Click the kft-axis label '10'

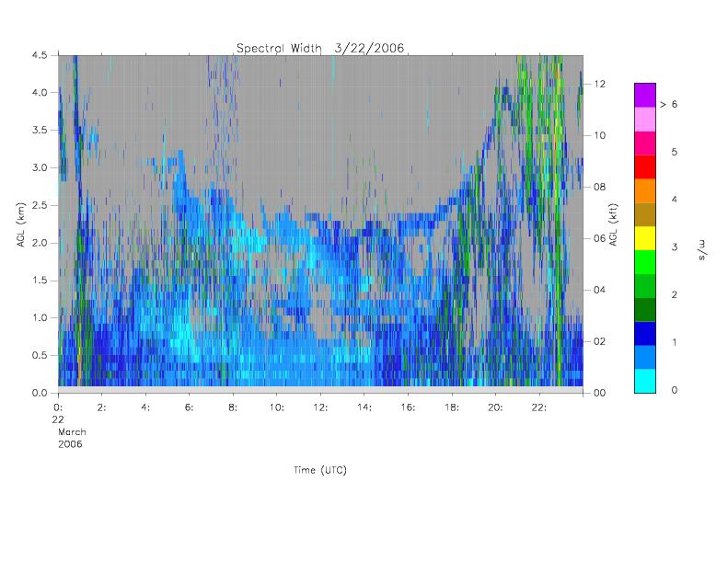(600, 135)
